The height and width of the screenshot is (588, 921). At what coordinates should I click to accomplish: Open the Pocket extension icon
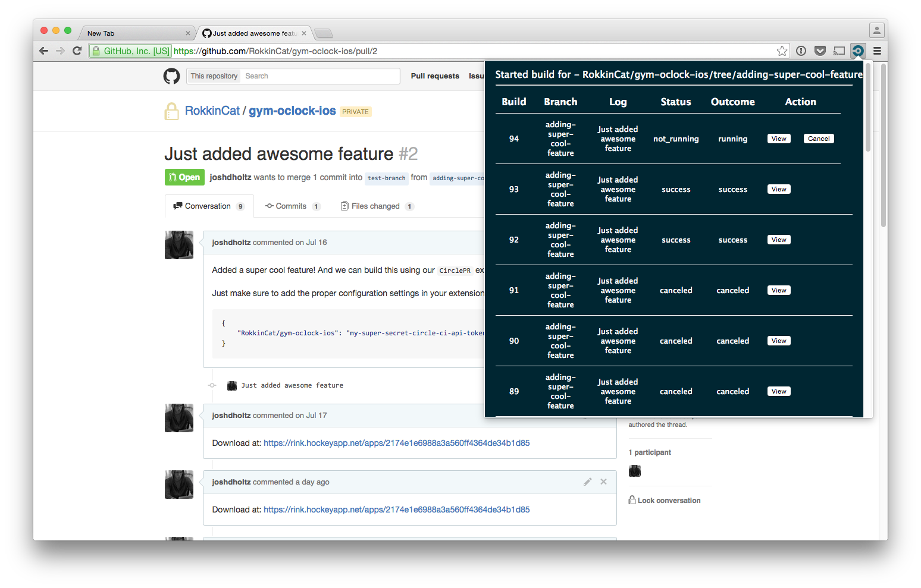click(x=820, y=51)
